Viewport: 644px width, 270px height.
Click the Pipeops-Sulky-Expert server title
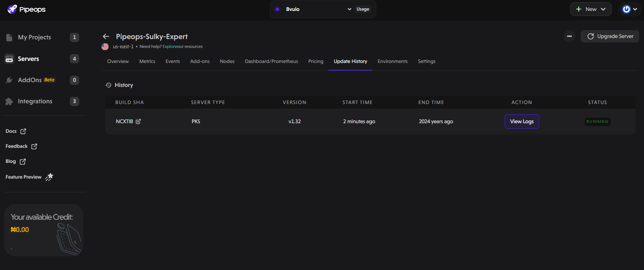coord(152,37)
